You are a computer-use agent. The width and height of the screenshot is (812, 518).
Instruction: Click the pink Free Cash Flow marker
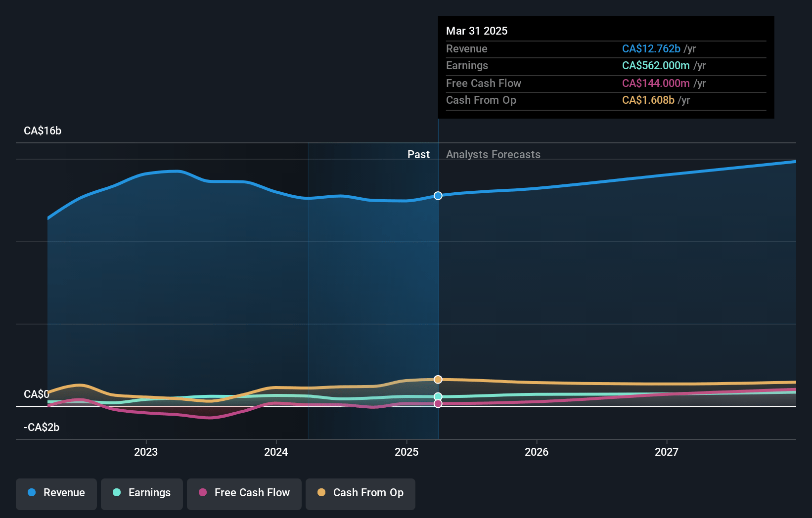(x=438, y=404)
